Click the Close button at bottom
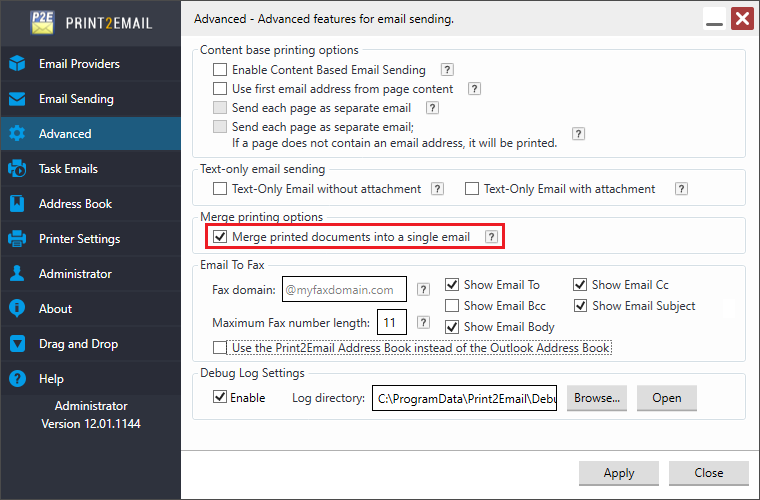Image resolution: width=760 pixels, height=500 pixels. 709,473
